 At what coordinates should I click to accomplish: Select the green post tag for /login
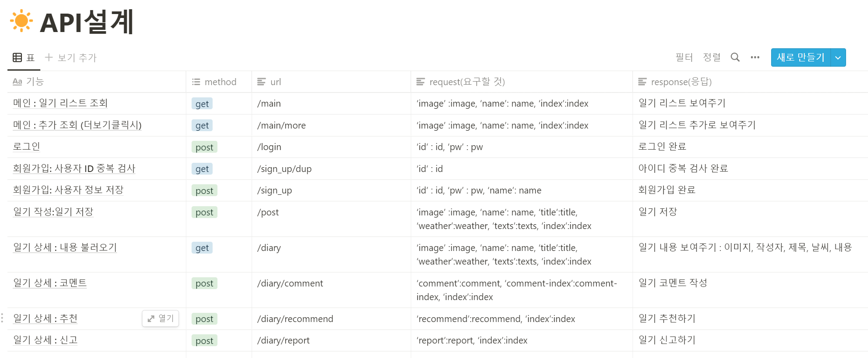click(204, 147)
